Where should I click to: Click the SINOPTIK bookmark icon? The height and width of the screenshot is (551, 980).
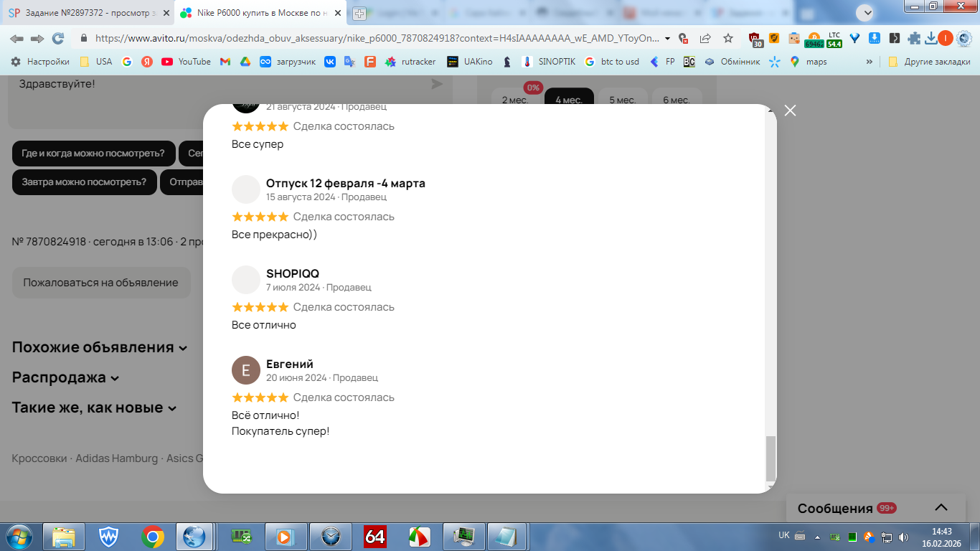(527, 62)
